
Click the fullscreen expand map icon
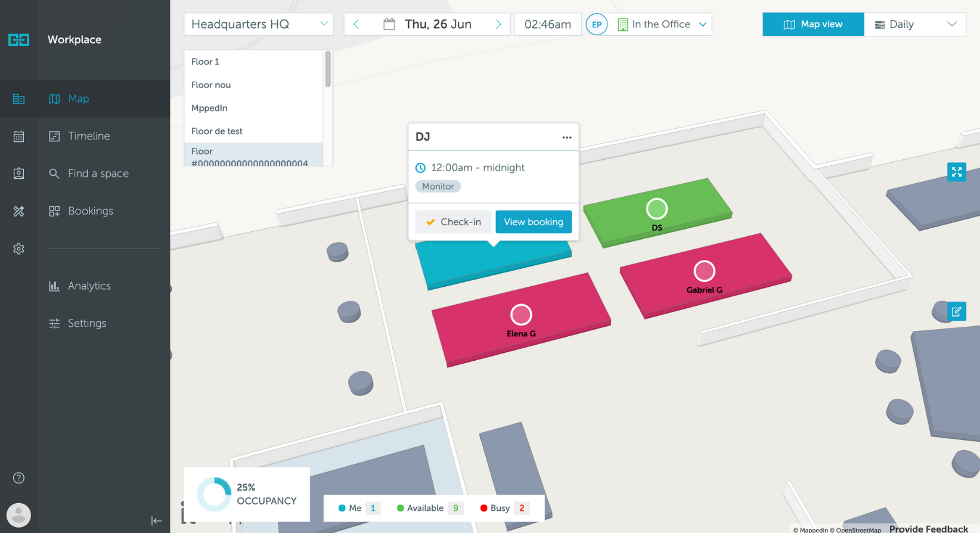pos(956,172)
